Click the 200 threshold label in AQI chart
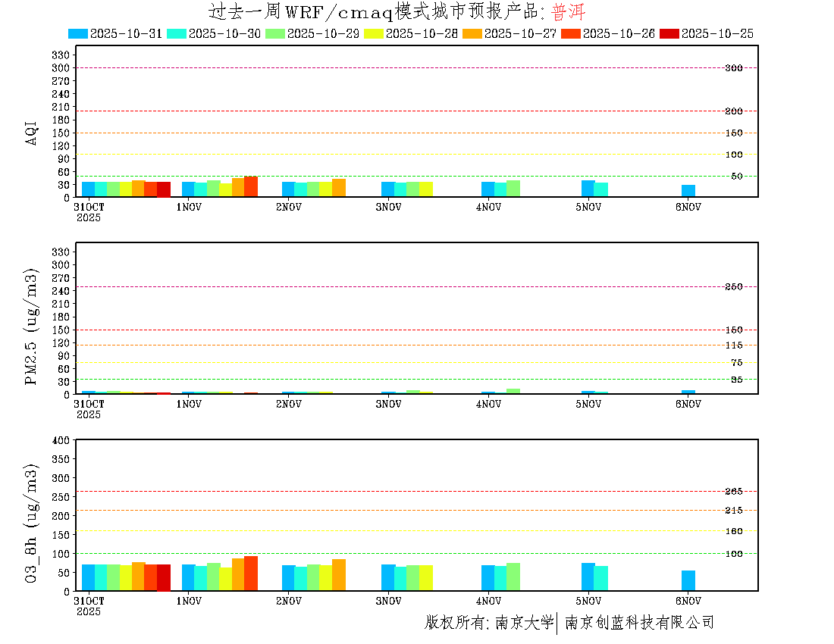The width and height of the screenshot is (834, 644). point(733,111)
